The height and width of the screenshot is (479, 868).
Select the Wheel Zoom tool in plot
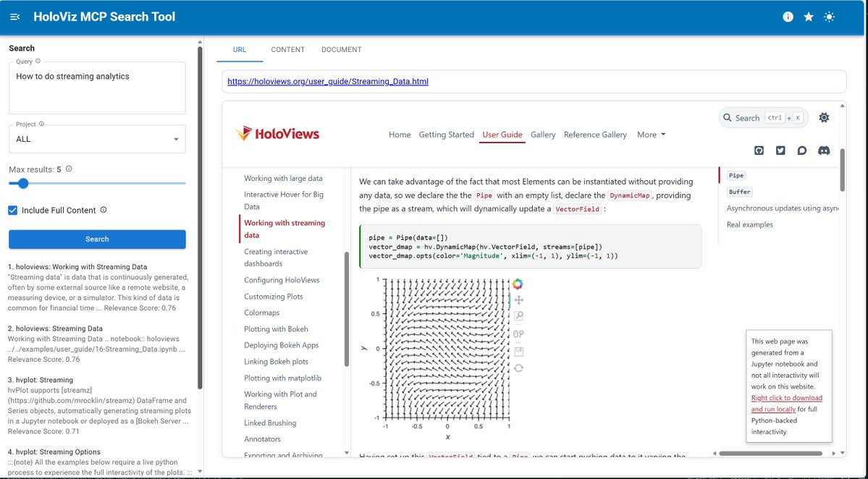coord(518,334)
